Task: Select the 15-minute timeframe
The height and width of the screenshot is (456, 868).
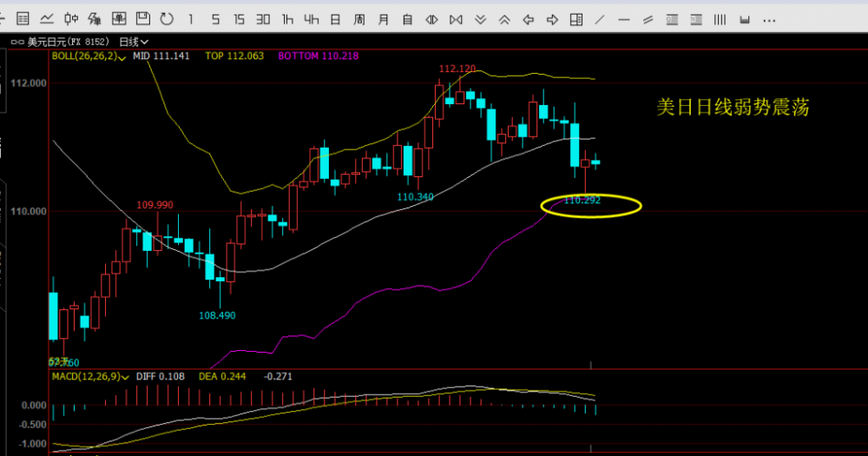Action: 240,19
